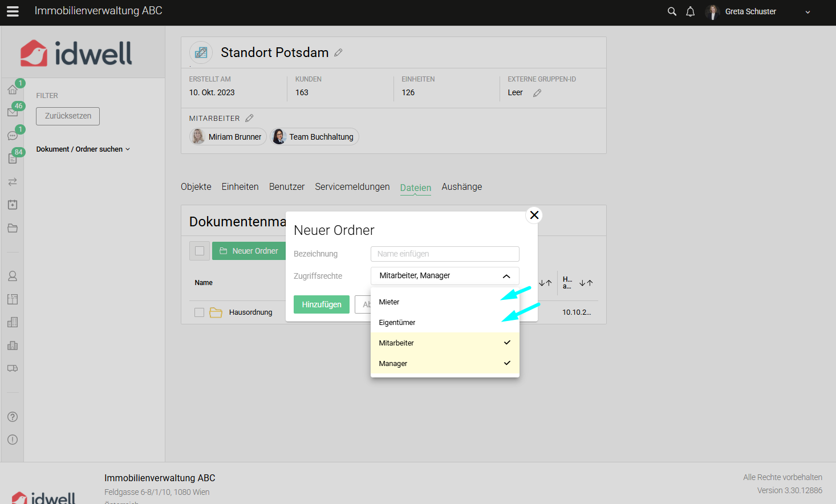
Task: Uncheck Mitarbeiter in the access rights list
Action: [445, 343]
